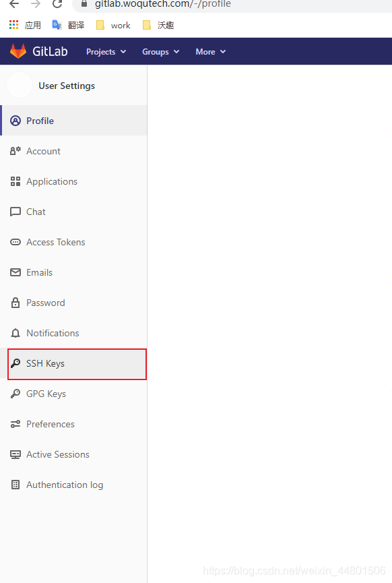Screen dimensions: 392x583
Task: Click the user avatar in sidebar header
Action: pos(20,85)
